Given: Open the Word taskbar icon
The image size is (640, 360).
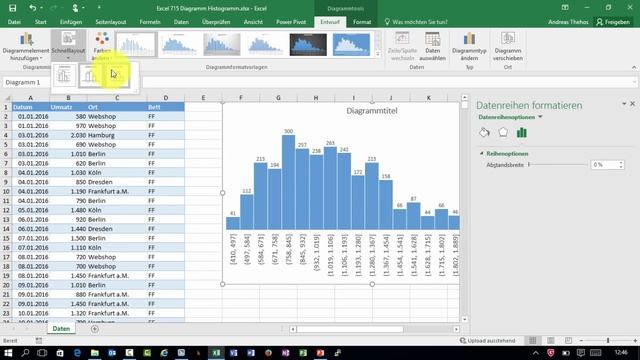Looking at the screenshot, I should pyautogui.click(x=251, y=353).
